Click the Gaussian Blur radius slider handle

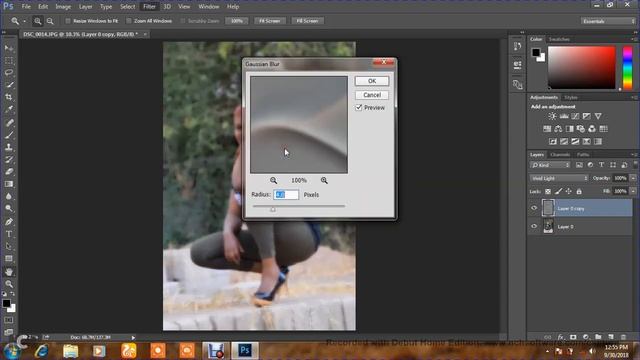pos(273,209)
